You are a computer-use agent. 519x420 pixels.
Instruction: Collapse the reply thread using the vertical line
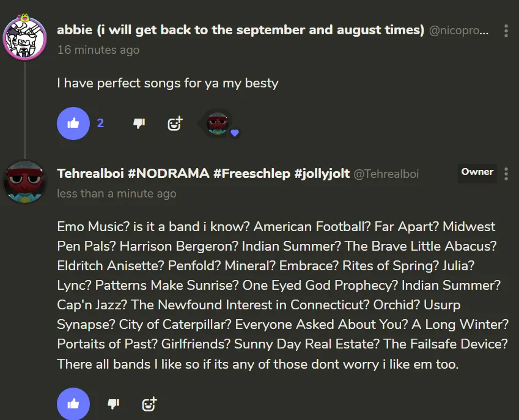coord(25,110)
